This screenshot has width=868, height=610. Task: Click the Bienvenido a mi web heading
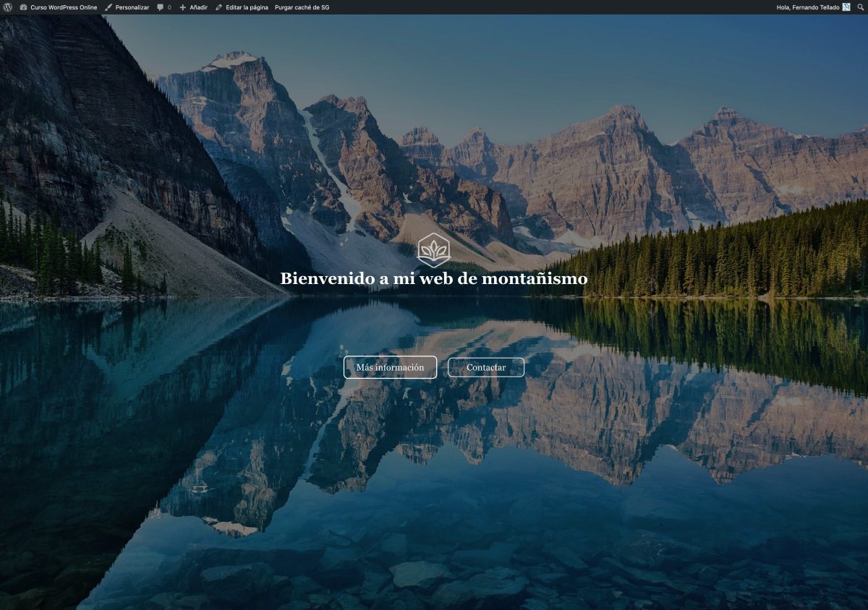(x=434, y=278)
